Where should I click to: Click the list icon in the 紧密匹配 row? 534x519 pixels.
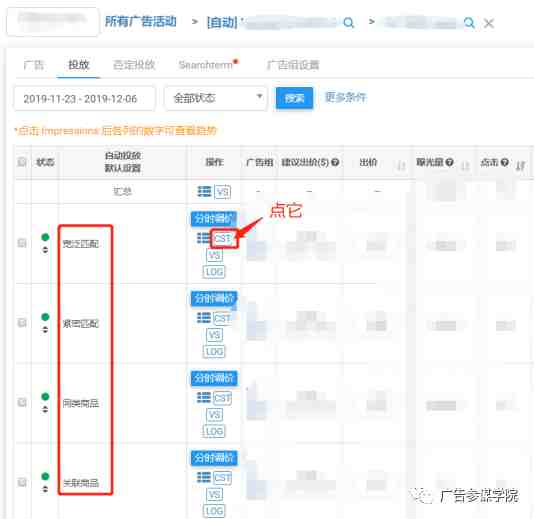(x=204, y=318)
